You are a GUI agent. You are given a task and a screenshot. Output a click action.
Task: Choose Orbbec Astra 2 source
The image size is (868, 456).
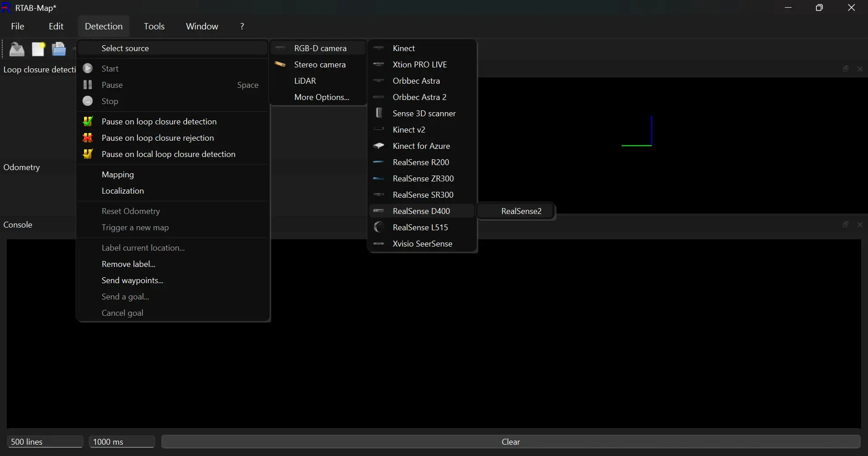[422, 97]
